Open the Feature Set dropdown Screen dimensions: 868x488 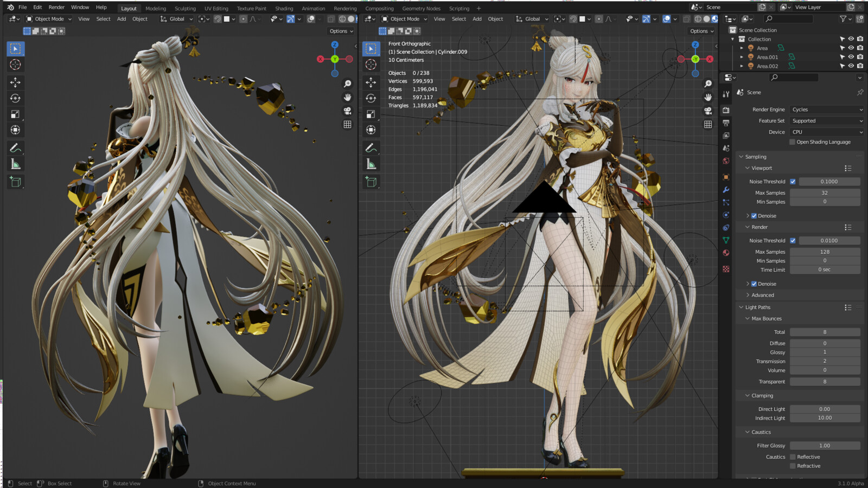click(827, 121)
